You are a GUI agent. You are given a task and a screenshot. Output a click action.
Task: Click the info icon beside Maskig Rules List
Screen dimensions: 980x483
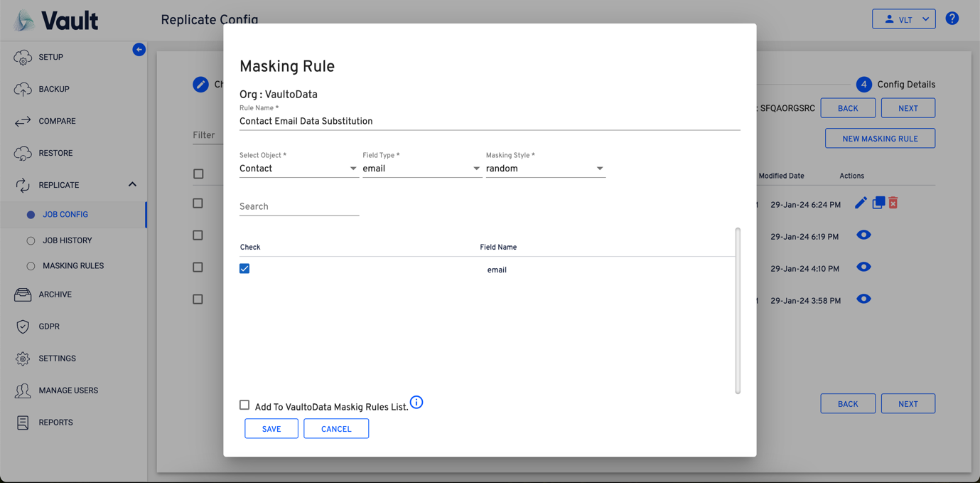tap(416, 403)
